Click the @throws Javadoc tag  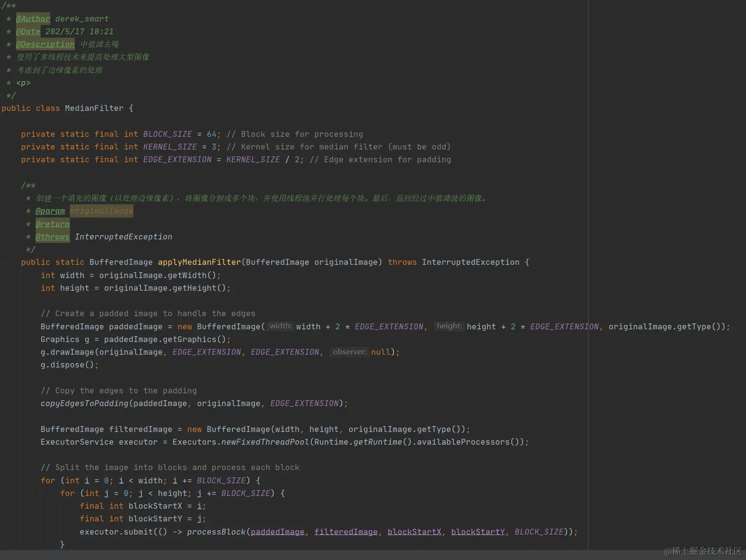coord(53,237)
